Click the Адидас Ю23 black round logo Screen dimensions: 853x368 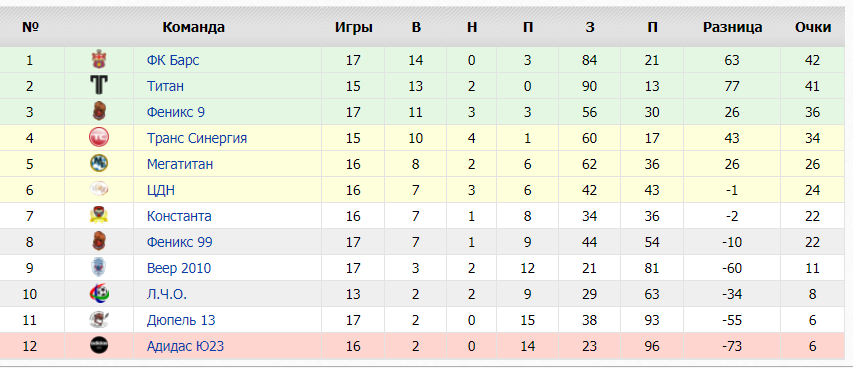coord(98,346)
